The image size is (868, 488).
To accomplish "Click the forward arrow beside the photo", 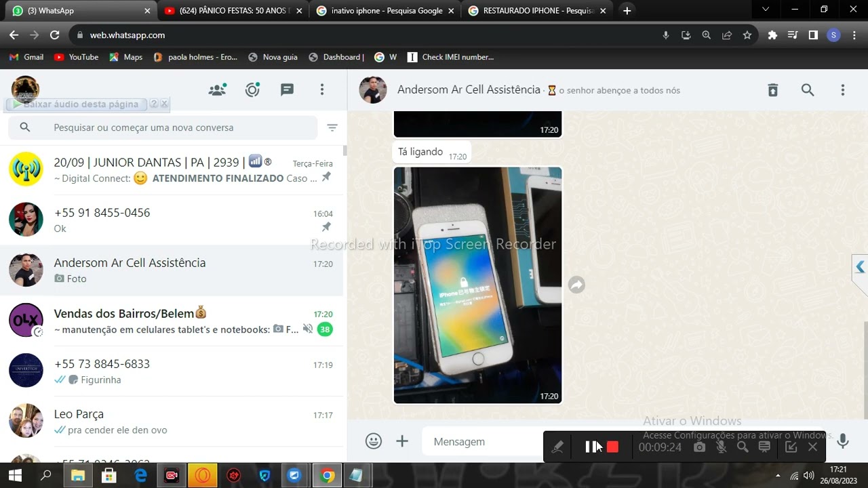I will point(576,285).
